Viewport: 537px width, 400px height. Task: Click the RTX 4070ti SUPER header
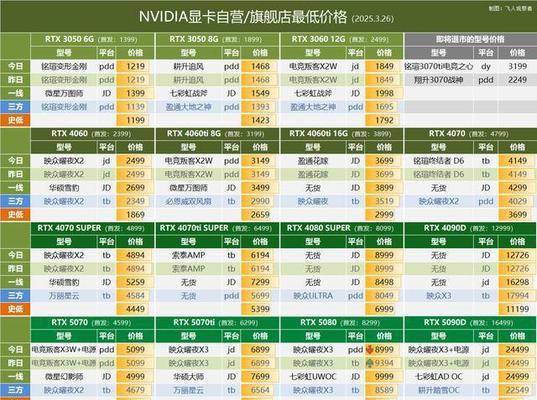[x=217, y=228]
